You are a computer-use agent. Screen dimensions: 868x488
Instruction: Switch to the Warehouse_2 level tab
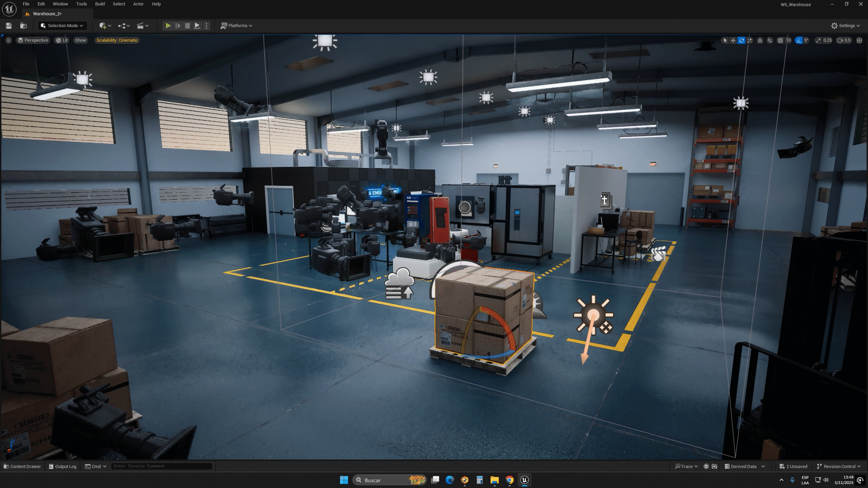pos(47,14)
